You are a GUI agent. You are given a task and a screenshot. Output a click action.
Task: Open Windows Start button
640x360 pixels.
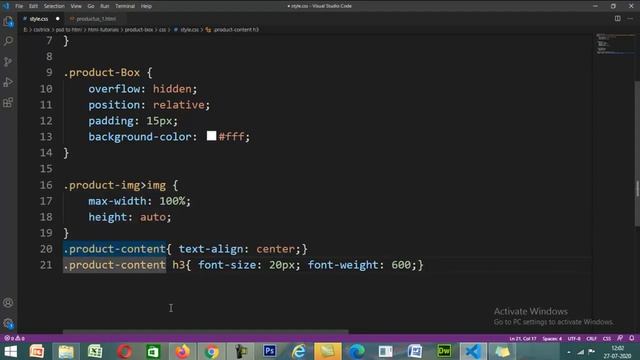pos(10,351)
